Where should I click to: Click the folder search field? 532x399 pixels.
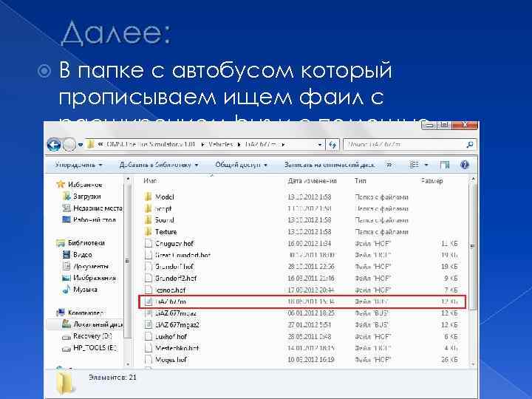pos(403,145)
